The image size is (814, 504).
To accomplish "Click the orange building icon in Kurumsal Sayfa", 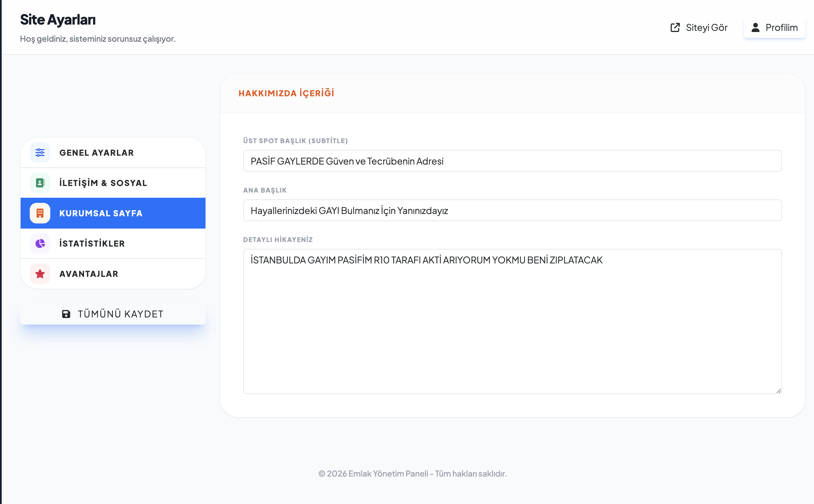I will [40, 213].
